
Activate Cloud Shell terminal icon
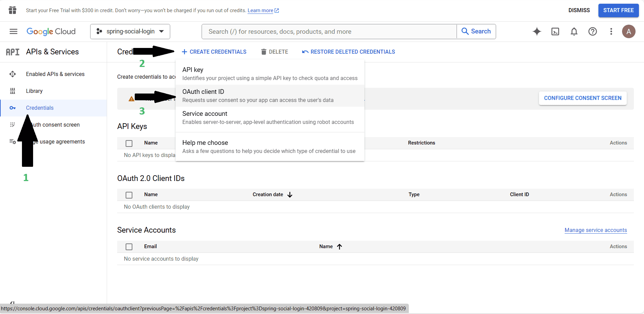point(555,31)
